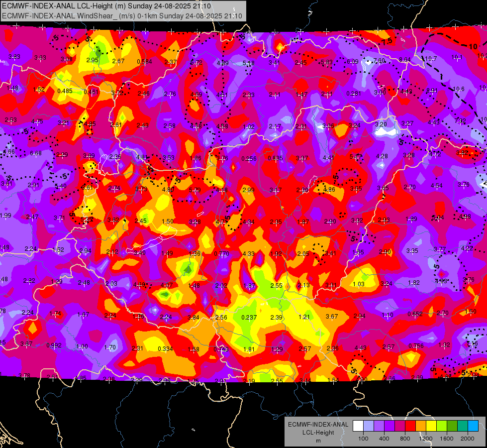Click the wind shear value 1.21

(304, 317)
